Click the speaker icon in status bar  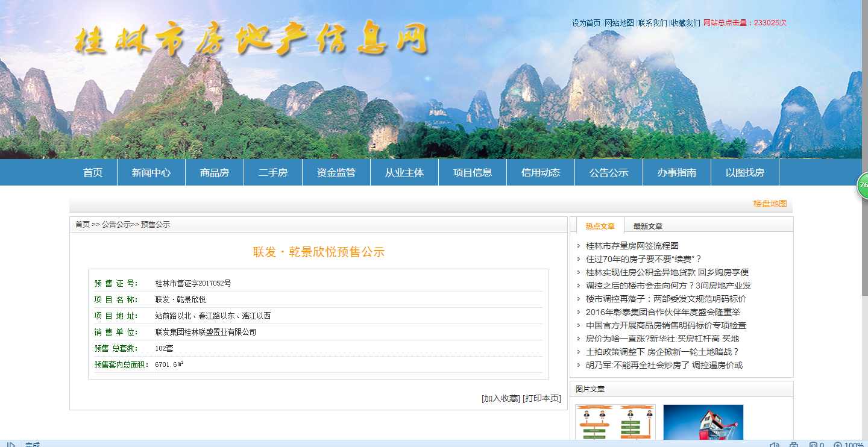pos(775,445)
